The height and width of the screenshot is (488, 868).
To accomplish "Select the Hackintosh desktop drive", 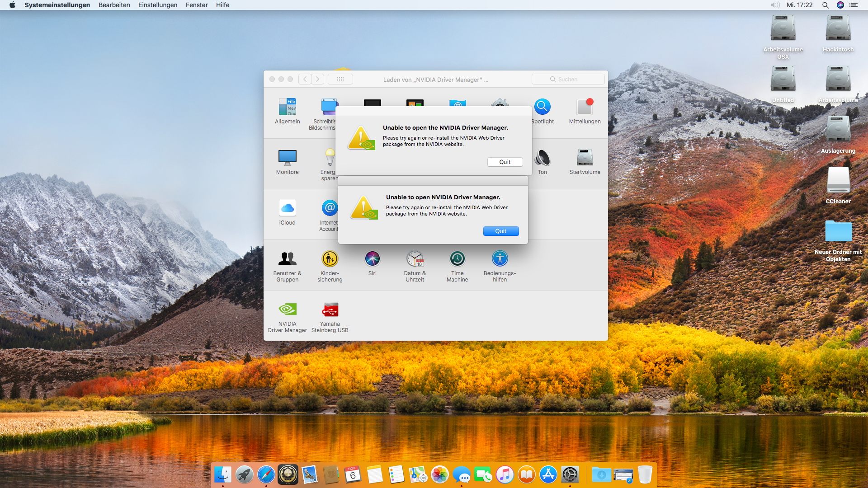I will [x=838, y=34].
